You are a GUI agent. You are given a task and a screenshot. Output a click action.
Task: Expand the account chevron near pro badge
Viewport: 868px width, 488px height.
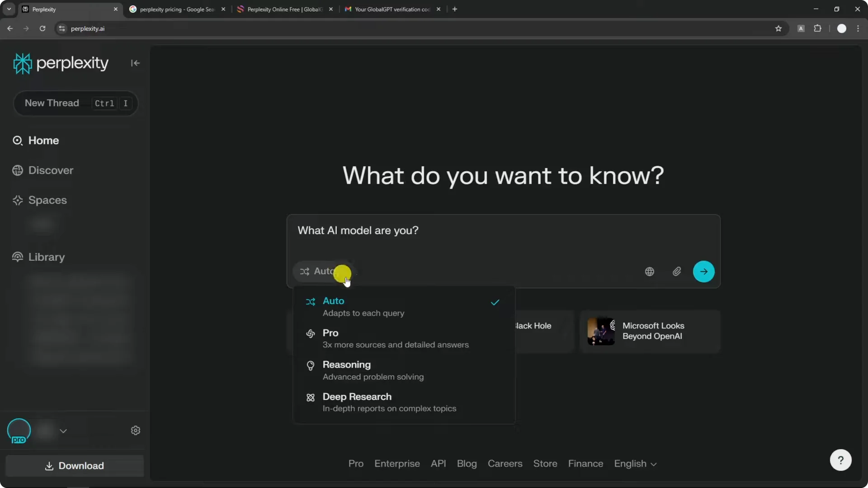63,431
